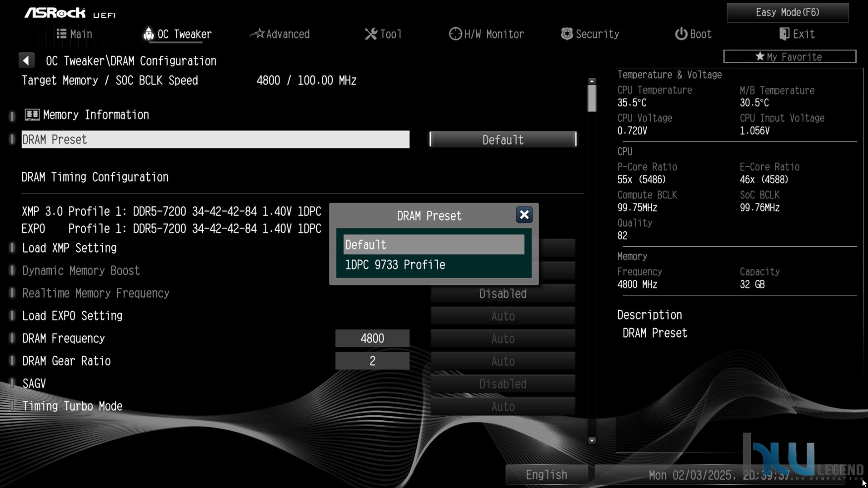The image size is (868, 488).
Task: Switch to the Advanced tab
Action: click(279, 34)
